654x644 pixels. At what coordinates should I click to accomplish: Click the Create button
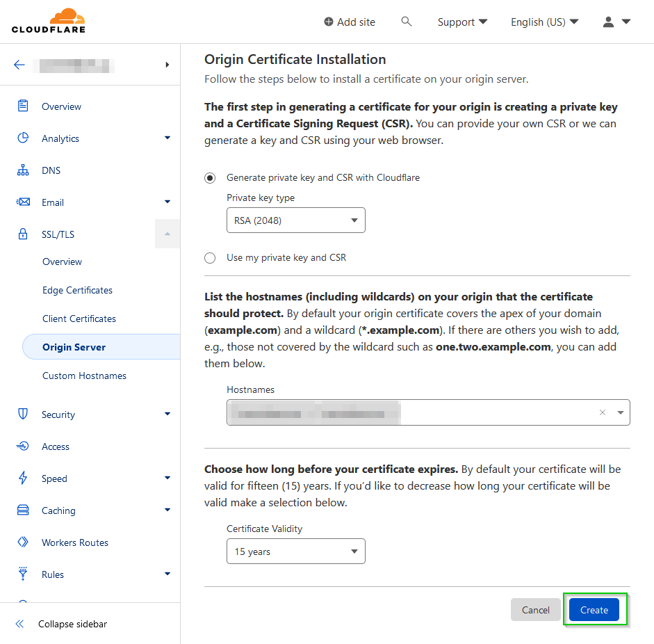(x=594, y=610)
